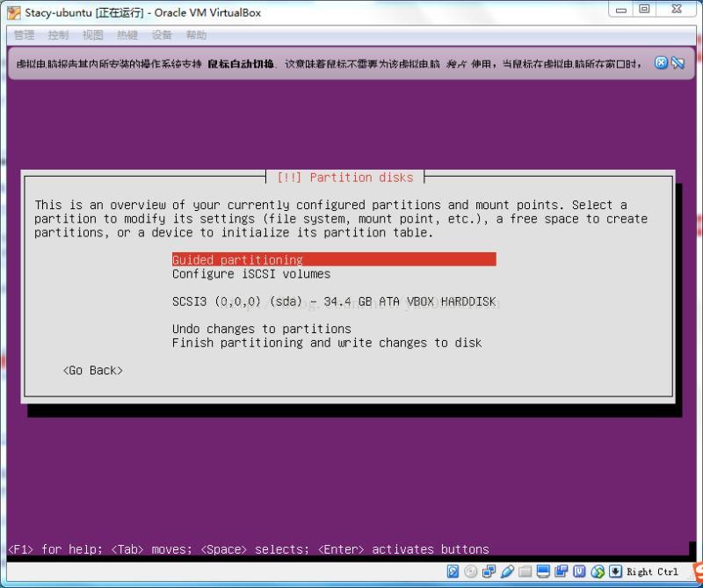Minimize the VirtualBox window
Screen dimensions: 703x588
(x=621, y=10)
